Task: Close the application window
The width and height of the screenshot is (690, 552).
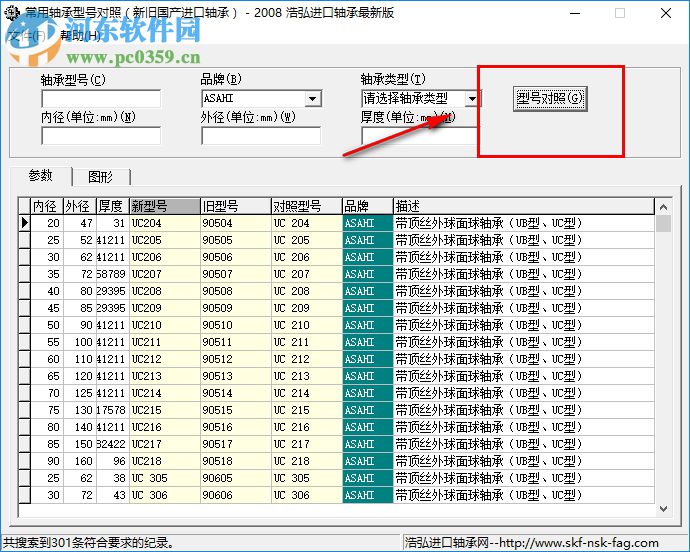Action: click(x=666, y=13)
